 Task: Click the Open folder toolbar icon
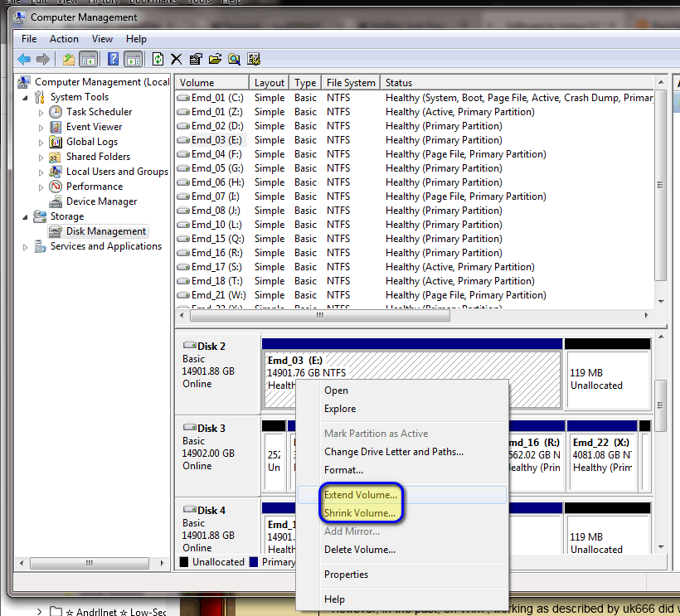[x=215, y=59]
